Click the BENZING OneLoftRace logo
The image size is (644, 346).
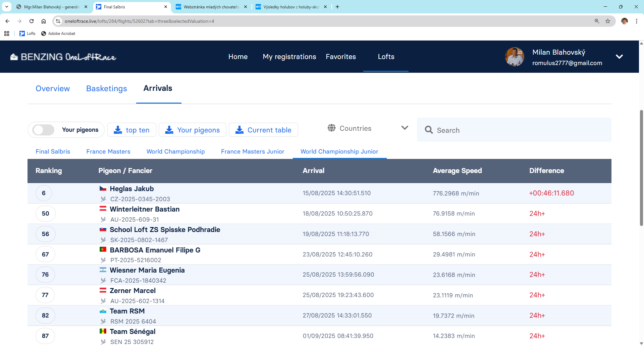click(63, 57)
